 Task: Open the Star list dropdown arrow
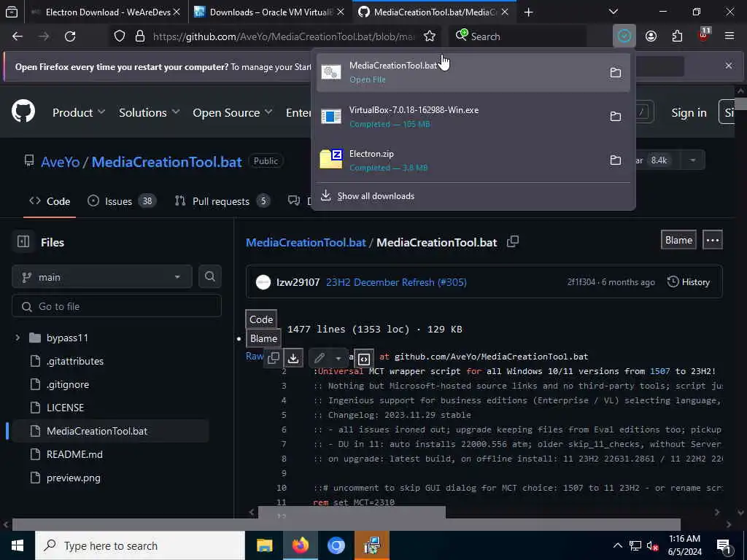click(693, 160)
